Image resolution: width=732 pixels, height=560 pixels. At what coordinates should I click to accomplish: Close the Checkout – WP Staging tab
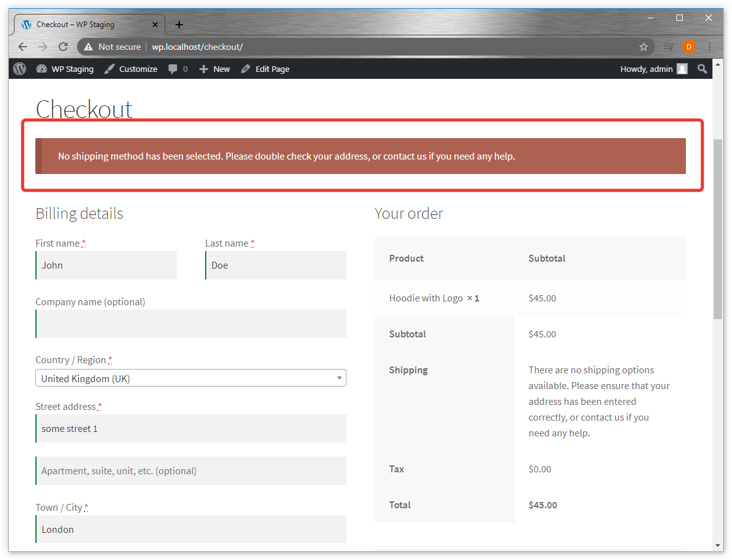click(x=155, y=25)
